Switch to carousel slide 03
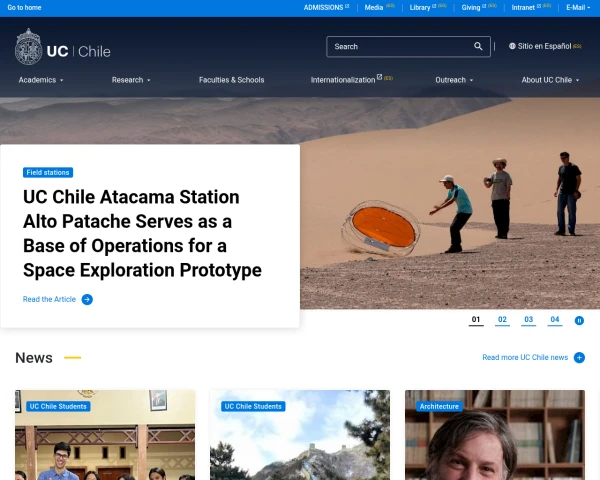 pos(528,320)
